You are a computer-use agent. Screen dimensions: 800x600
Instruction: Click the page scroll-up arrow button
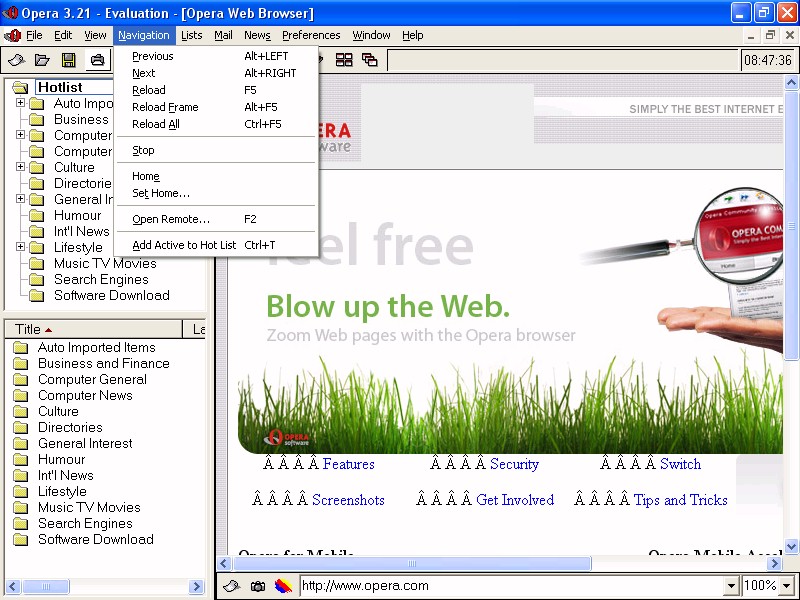(791, 83)
